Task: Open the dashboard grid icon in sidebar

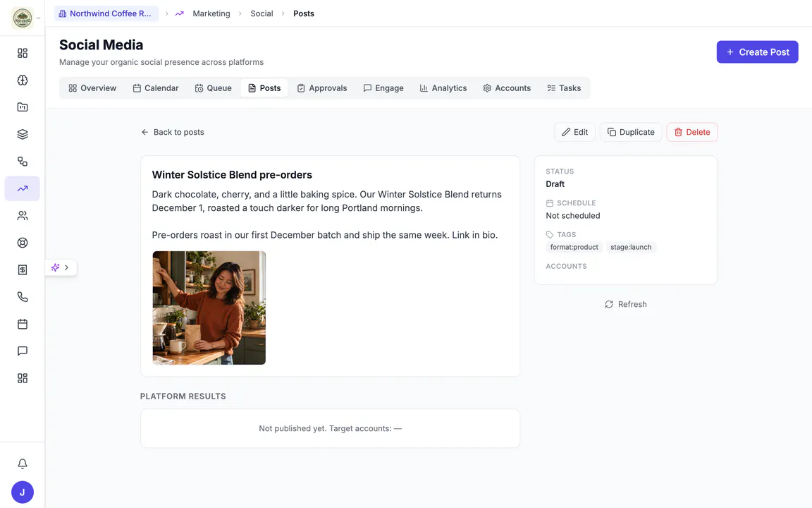Action: [x=23, y=53]
